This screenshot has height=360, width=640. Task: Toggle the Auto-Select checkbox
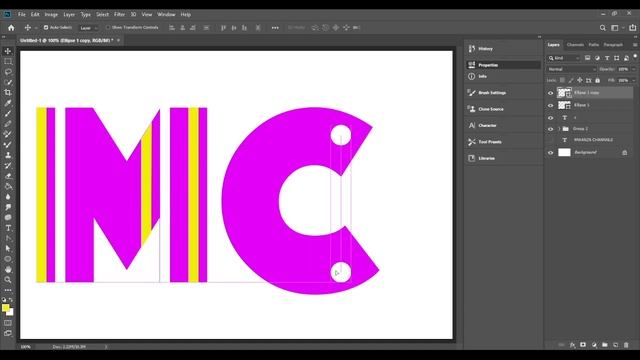46,27
